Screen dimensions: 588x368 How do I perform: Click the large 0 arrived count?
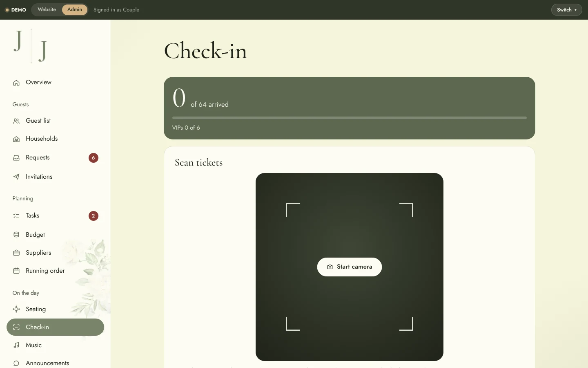coord(179,98)
